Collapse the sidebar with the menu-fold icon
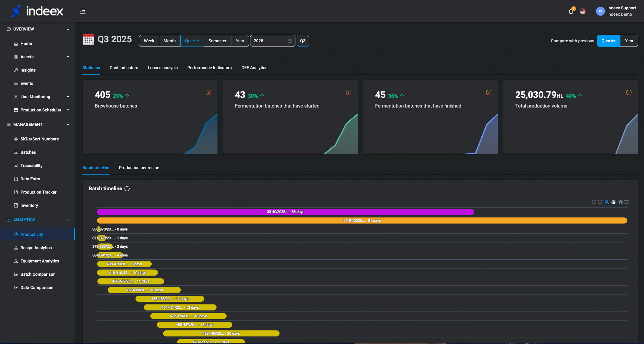Image resolution: width=644 pixels, height=344 pixels. 83,11
